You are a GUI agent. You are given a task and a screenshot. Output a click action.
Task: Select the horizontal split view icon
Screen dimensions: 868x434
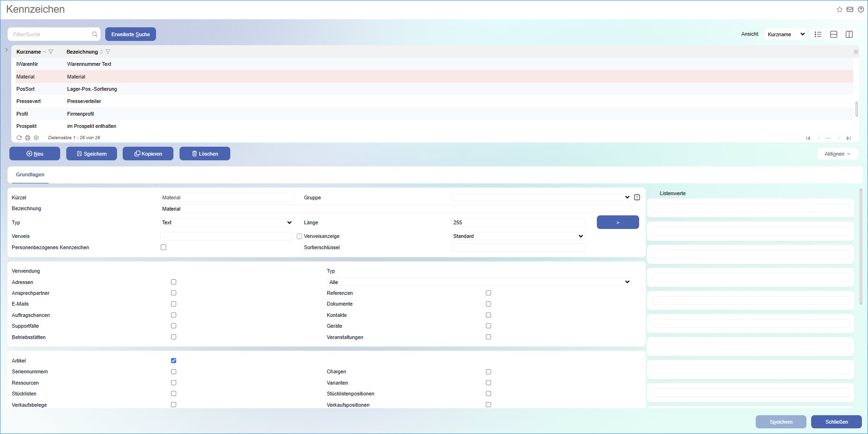click(x=833, y=34)
